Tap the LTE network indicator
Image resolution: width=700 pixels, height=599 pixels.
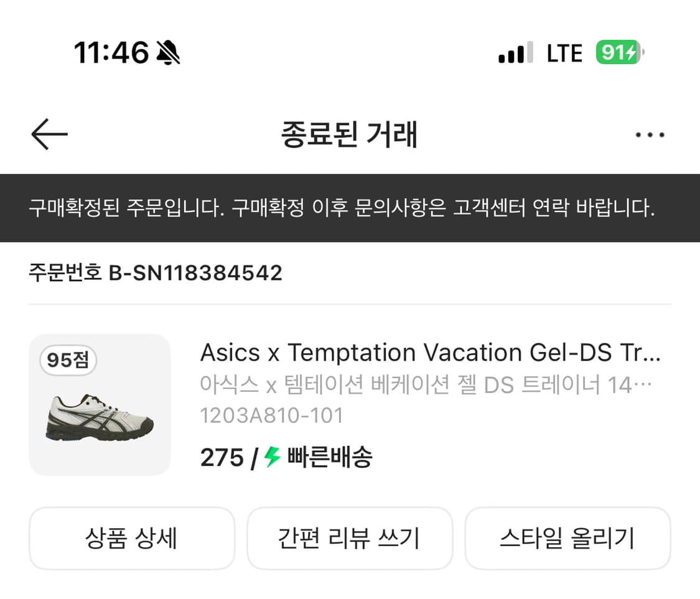pyautogui.click(x=564, y=53)
